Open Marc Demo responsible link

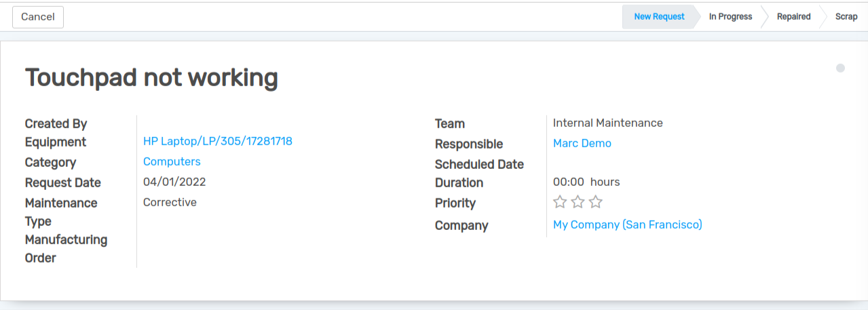click(582, 143)
